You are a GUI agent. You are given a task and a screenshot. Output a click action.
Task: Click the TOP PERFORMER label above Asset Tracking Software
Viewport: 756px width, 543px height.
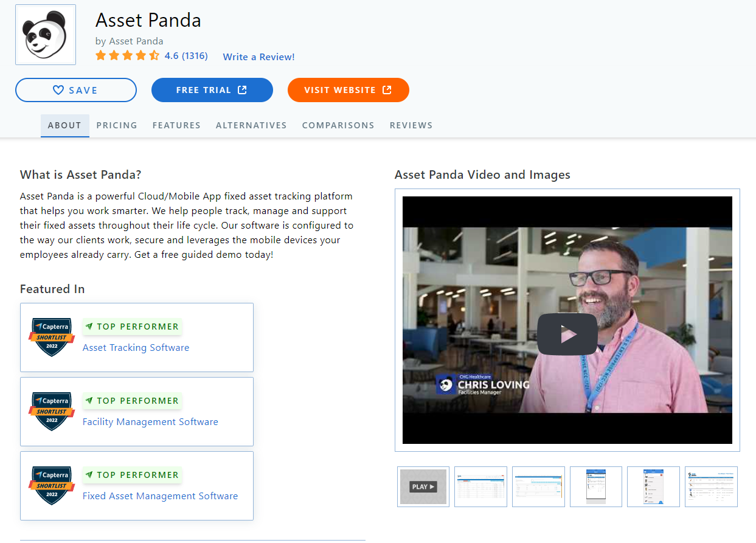pos(133,327)
